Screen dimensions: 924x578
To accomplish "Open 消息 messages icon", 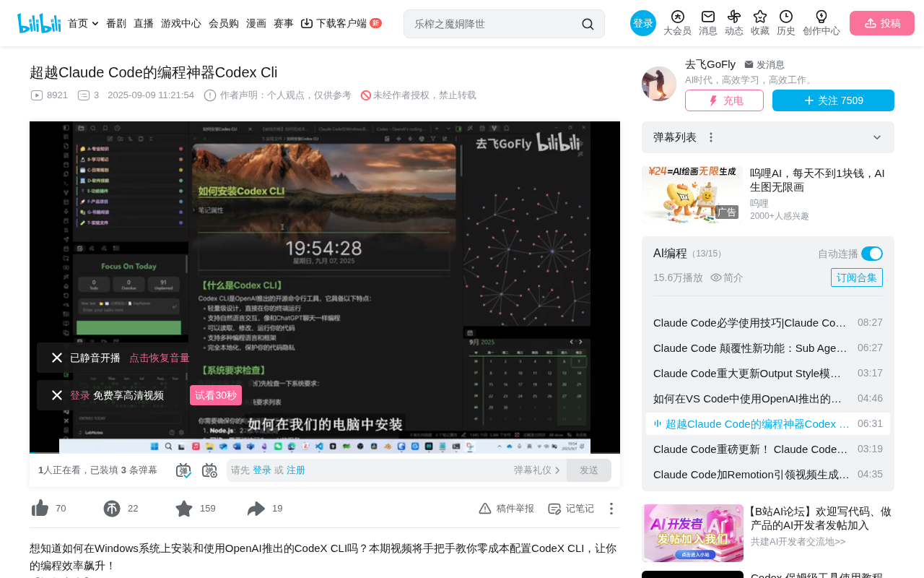I will pos(708,23).
